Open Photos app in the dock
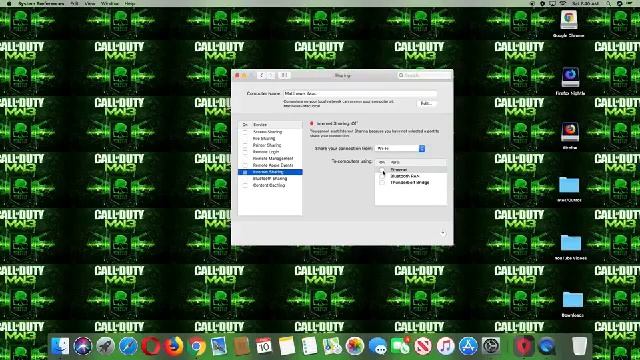 [x=355, y=346]
